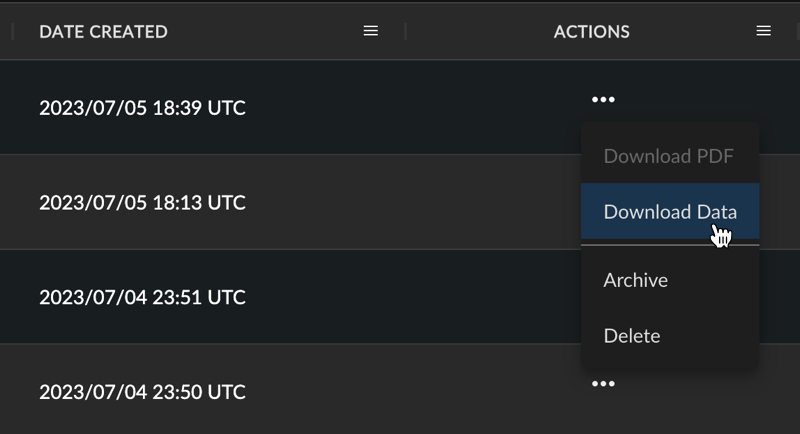Image resolution: width=800 pixels, height=434 pixels.
Task: Select the 2023/07/05 18:13 UTC date cell
Action: 142,202
